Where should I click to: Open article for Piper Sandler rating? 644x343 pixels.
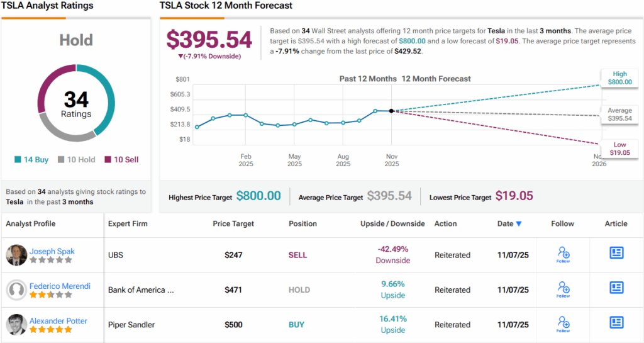click(616, 322)
